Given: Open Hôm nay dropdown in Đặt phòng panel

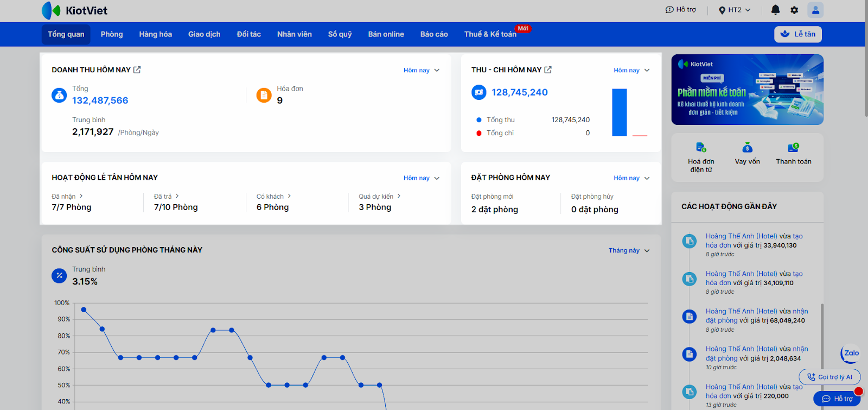Looking at the screenshot, I should coord(631,178).
